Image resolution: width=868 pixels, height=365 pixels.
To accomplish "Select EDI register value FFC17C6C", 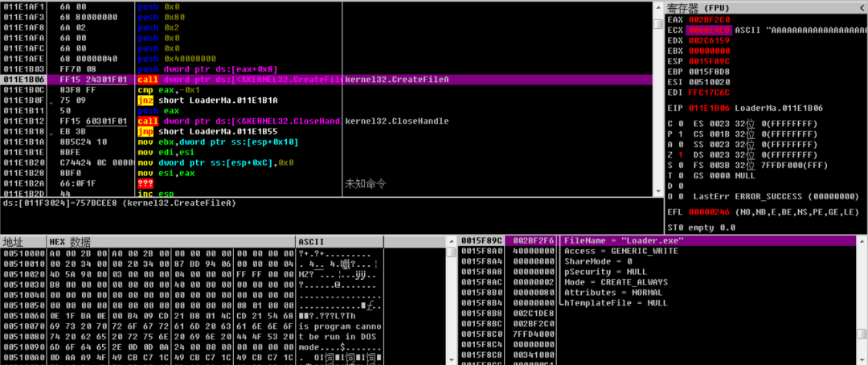I will click(710, 92).
